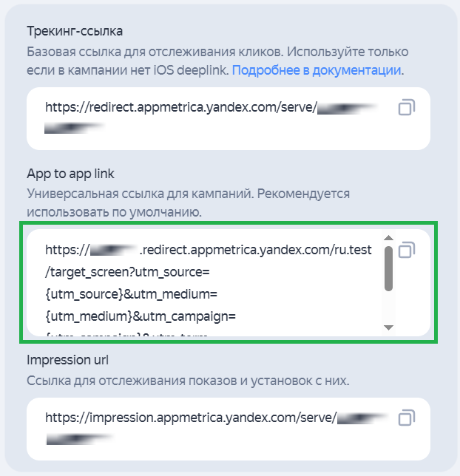Click the Ссылка для отслеживания показов description
This screenshot has height=476, width=460.
187,381
